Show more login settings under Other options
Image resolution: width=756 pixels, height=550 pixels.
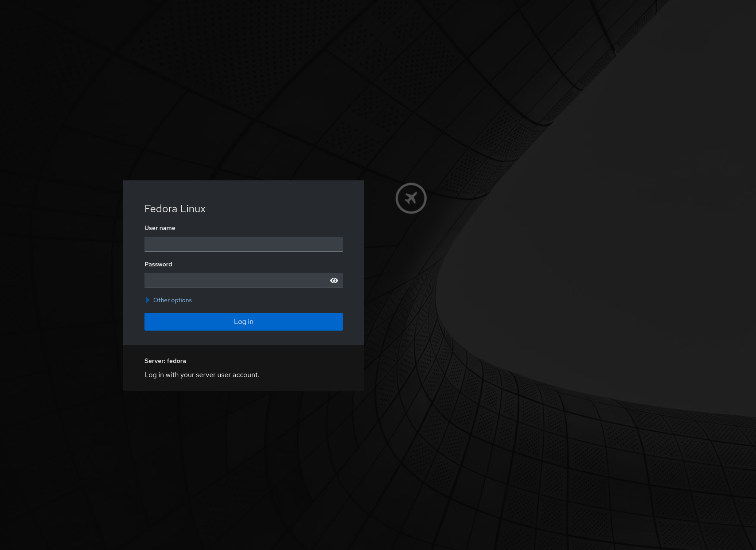click(172, 300)
